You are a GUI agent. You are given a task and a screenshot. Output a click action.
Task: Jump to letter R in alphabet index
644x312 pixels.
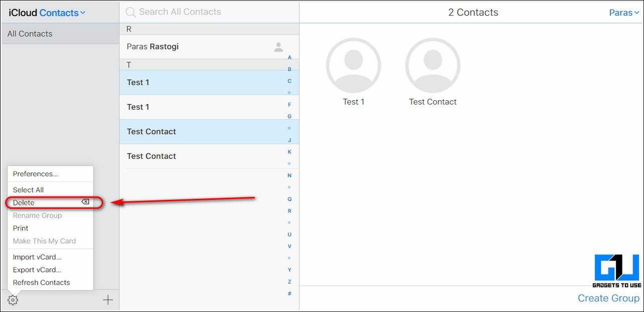(x=289, y=211)
